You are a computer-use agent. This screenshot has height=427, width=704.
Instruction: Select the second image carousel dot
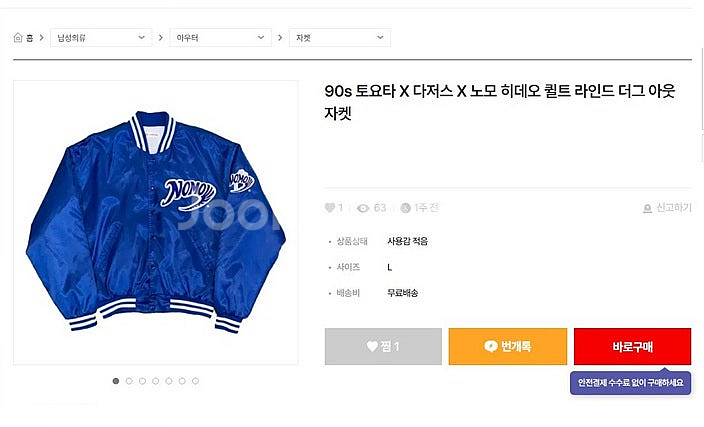pos(129,381)
